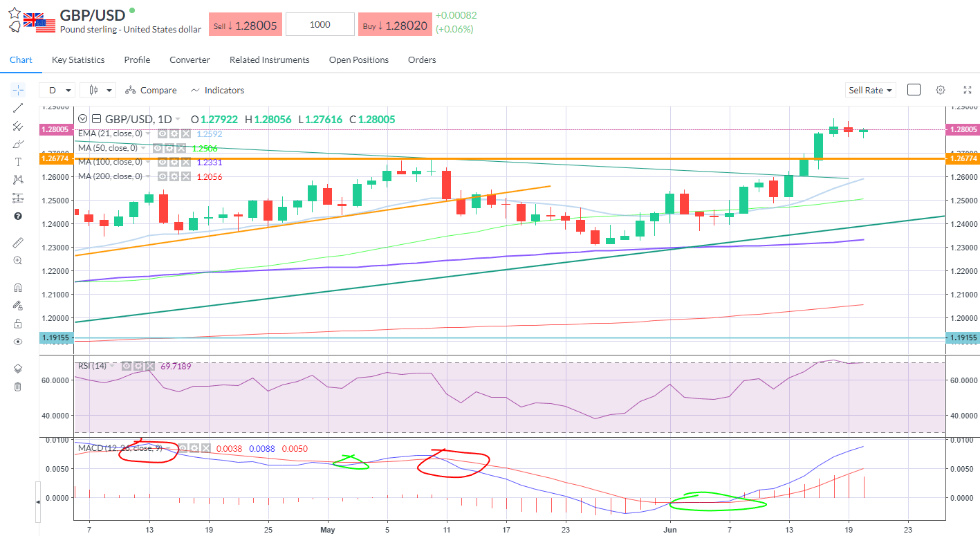Collapse the GBP/USD pane minus box
Viewport: 980px width, 536px height.
pos(96,119)
